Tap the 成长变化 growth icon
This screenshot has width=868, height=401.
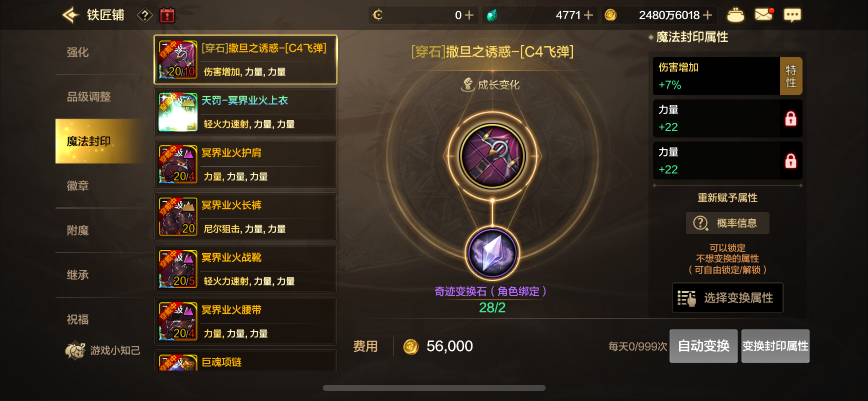(x=468, y=85)
